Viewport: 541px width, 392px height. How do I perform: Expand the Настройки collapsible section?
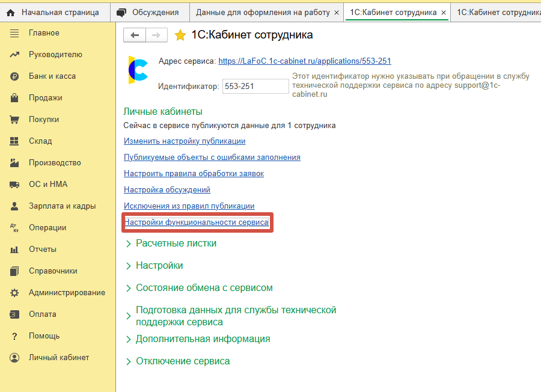click(x=129, y=266)
